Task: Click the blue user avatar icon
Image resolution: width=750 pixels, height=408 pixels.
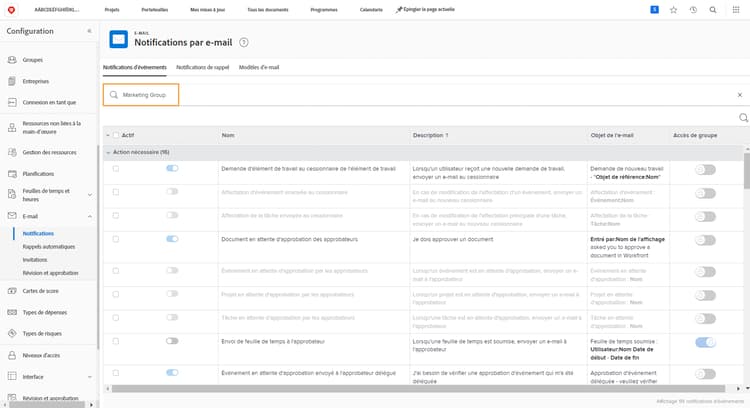Action: point(654,9)
